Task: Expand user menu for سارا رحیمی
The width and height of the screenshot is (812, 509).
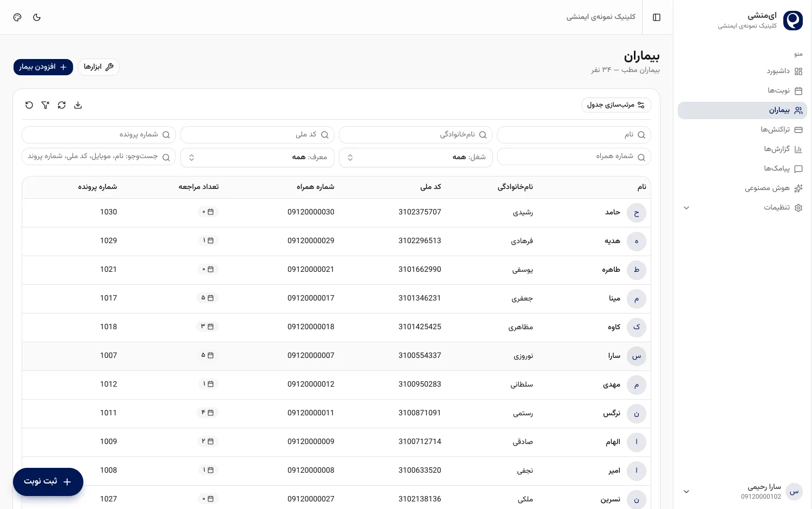Action: [686, 492]
